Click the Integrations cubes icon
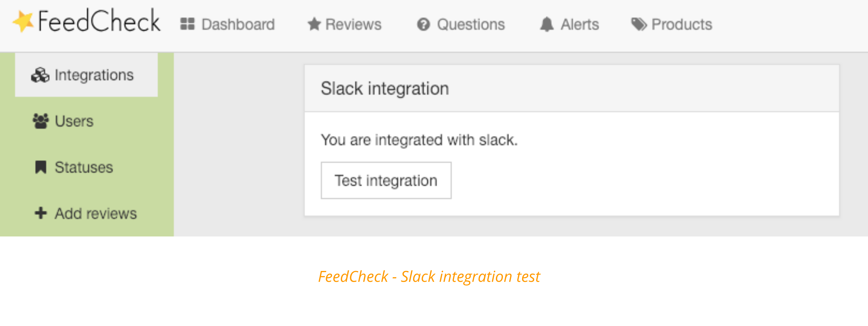 pos(40,75)
